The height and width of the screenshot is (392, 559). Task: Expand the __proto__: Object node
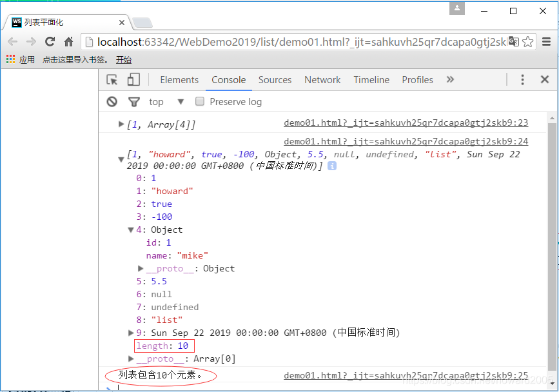(x=141, y=268)
